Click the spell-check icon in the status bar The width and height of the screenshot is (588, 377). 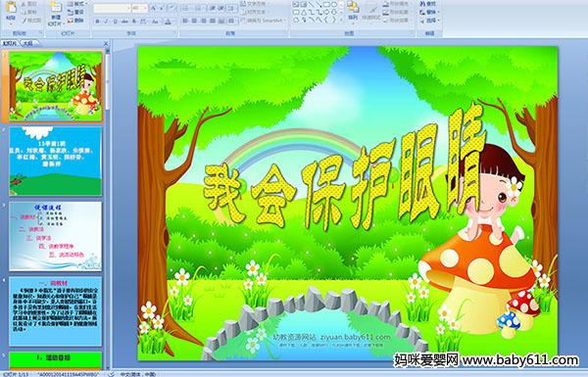click(112, 374)
